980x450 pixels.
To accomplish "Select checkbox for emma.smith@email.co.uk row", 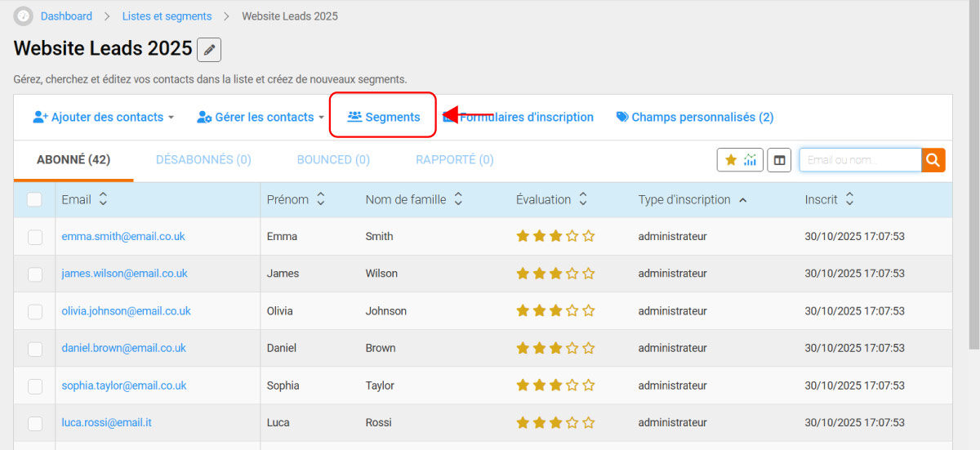I will [35, 237].
